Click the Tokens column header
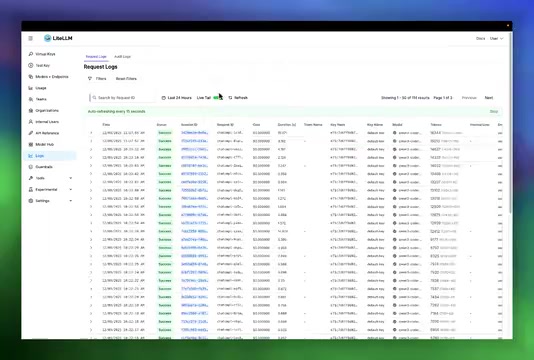 pos(436,125)
